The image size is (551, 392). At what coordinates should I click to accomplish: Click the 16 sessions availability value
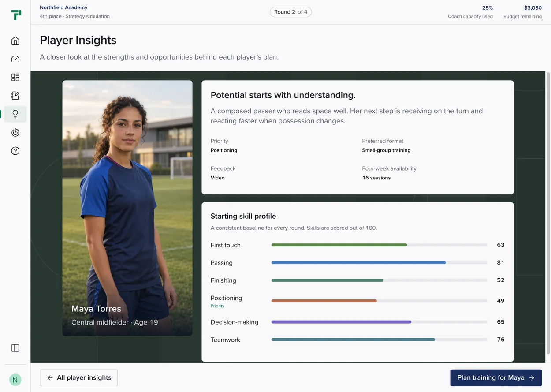pos(376,178)
